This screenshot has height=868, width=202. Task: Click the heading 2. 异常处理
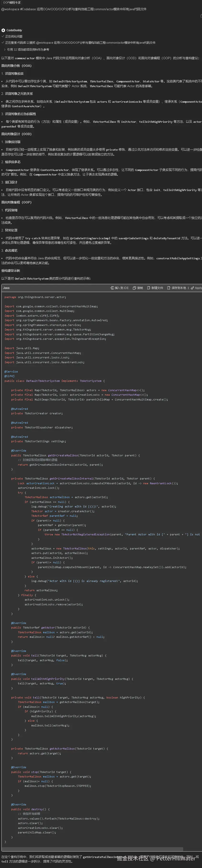[9, 230]
